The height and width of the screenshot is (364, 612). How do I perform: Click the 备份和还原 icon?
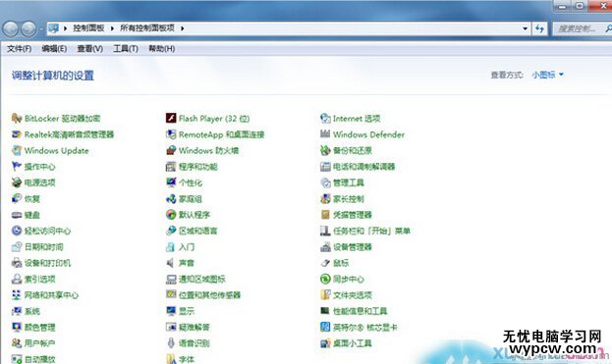coord(325,150)
